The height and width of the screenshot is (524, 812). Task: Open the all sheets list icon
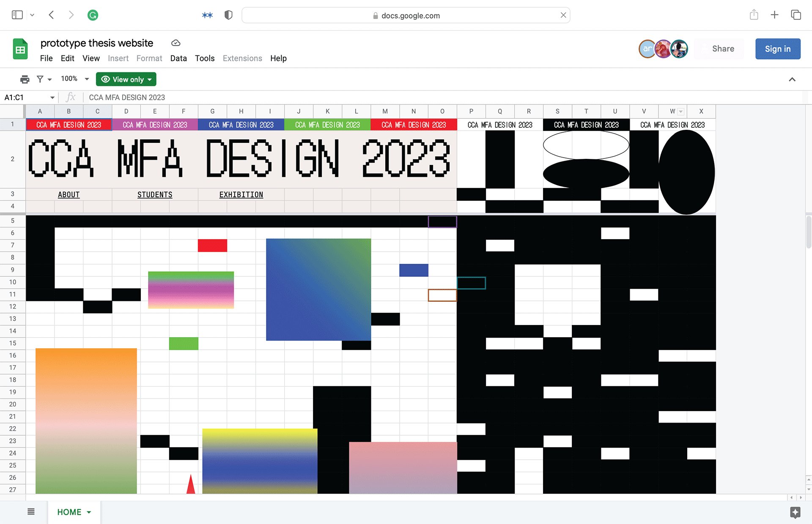31,512
